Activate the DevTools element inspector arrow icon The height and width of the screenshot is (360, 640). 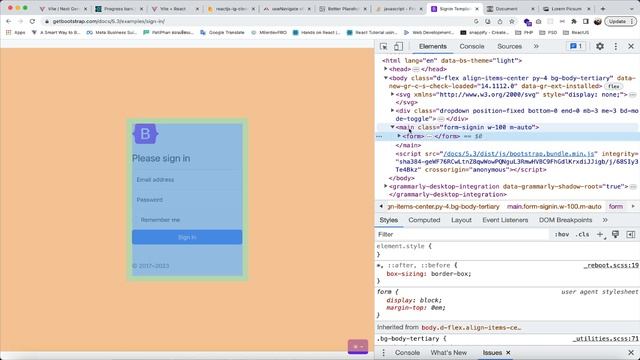pyautogui.click(x=383, y=47)
